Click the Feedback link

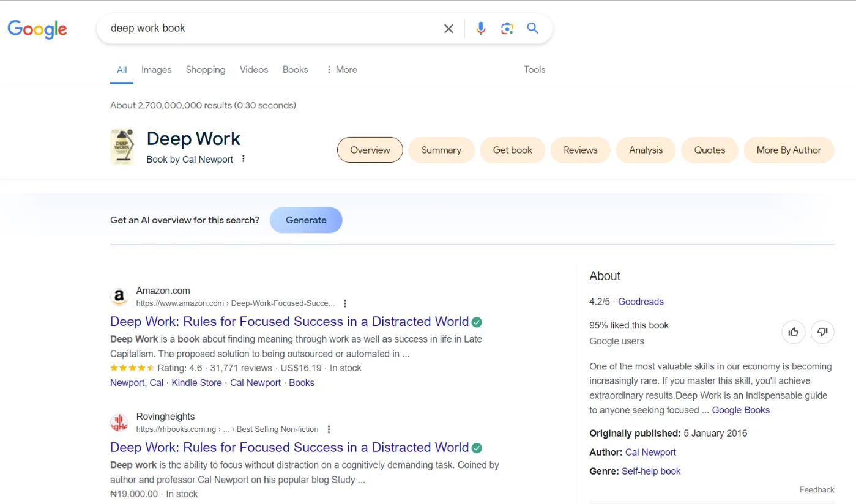(817, 490)
